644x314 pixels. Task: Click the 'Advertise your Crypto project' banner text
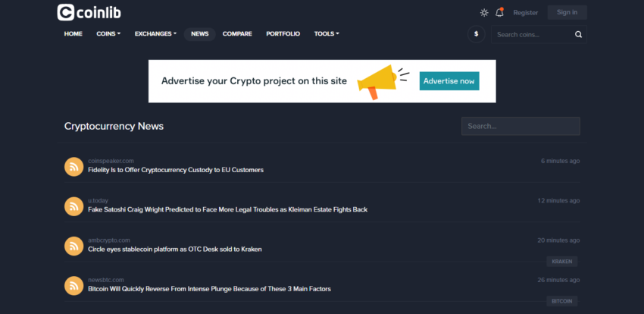pos(254,81)
